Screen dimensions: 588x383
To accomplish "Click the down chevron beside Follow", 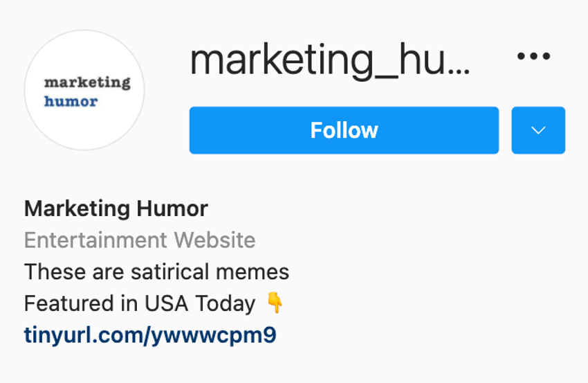I will [538, 130].
